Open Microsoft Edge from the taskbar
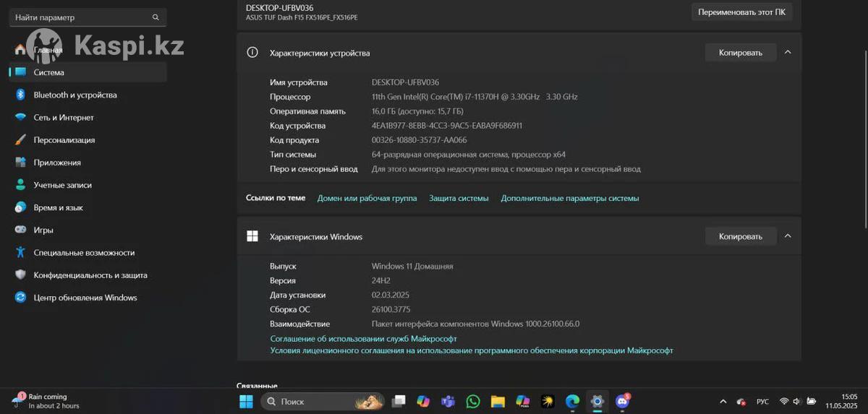This screenshot has height=414, width=868. (572, 401)
